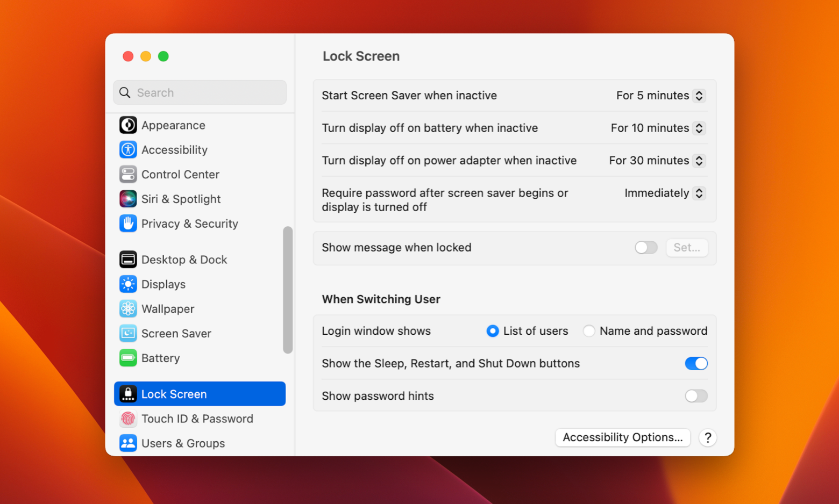Disable Show the Sleep, Restart, and Shut Down buttons
Screen dimensions: 839x504
point(696,363)
